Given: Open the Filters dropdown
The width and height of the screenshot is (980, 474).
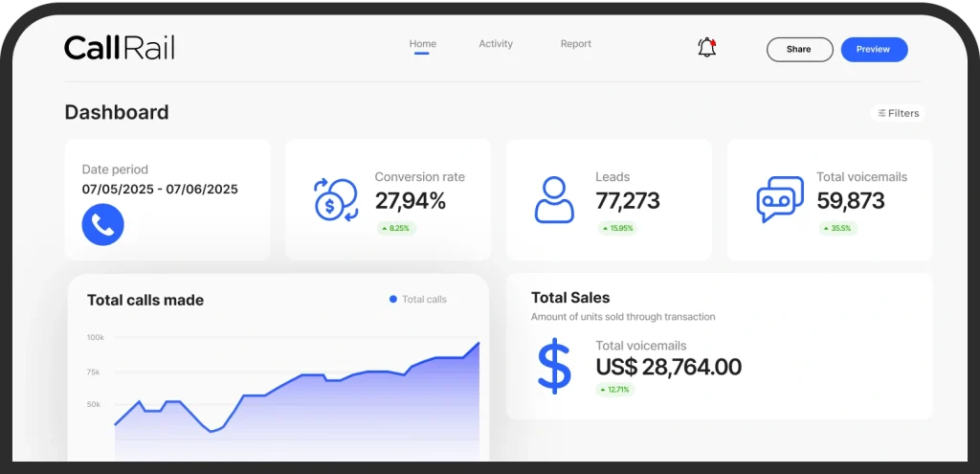Looking at the screenshot, I should click(x=899, y=113).
